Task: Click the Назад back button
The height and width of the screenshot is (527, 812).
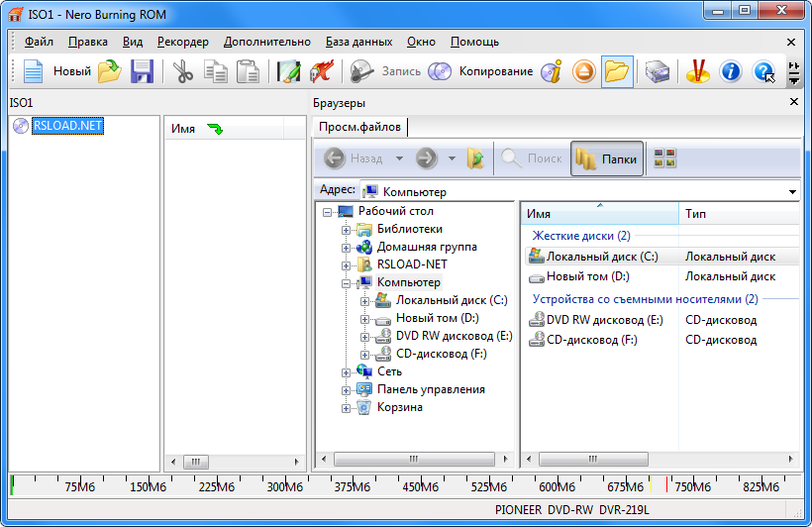Action: point(353,158)
